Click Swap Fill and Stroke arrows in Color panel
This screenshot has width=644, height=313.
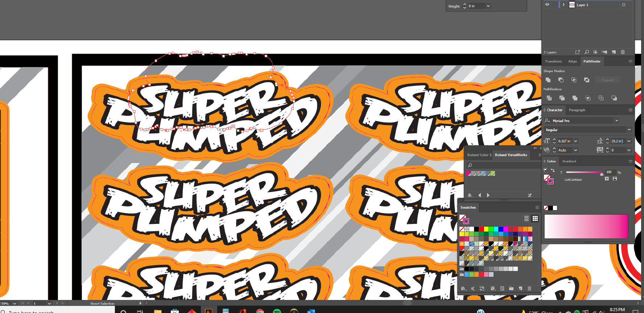(x=553, y=170)
